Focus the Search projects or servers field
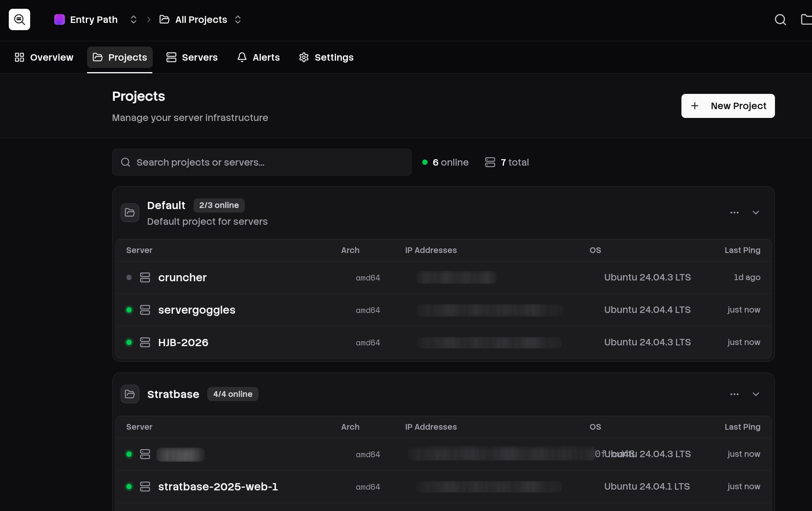The width and height of the screenshot is (812, 511). (262, 162)
